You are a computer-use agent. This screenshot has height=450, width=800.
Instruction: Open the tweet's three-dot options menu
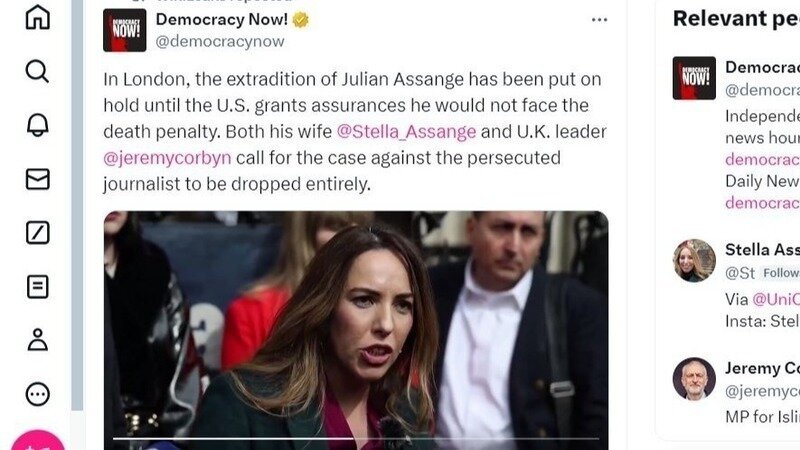click(x=599, y=20)
